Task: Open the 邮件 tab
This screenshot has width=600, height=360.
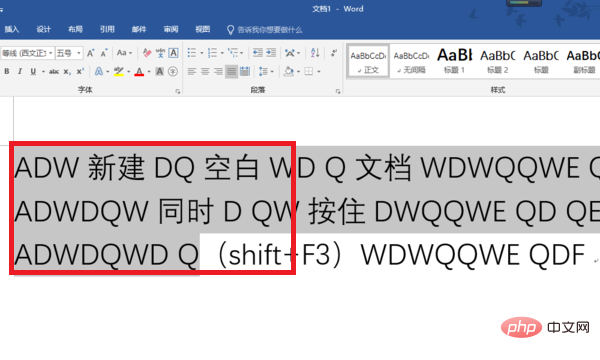Action: (x=139, y=29)
